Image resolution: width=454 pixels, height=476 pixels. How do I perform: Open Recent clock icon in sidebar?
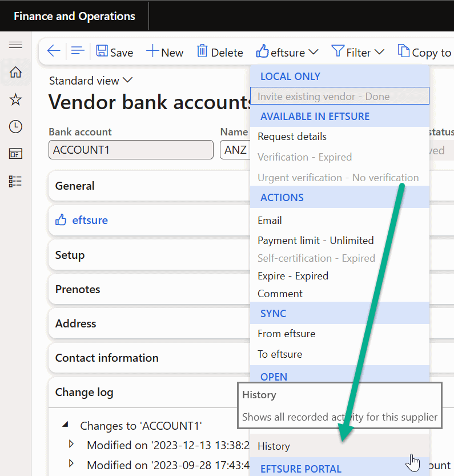pyautogui.click(x=15, y=127)
